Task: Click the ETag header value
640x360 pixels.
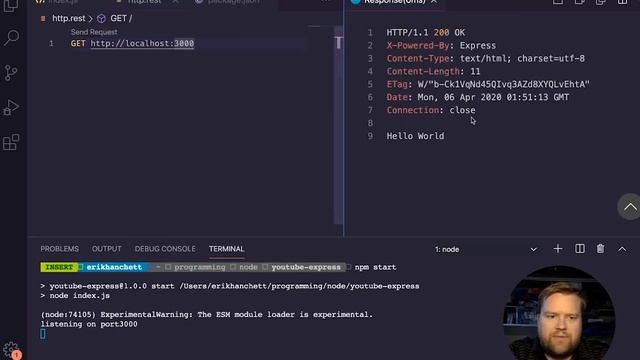Action: pyautogui.click(x=503, y=84)
